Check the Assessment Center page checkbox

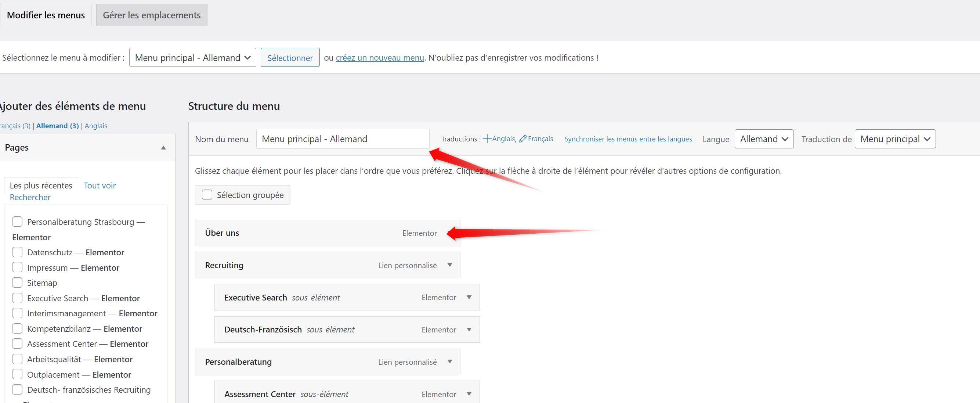pos(17,343)
